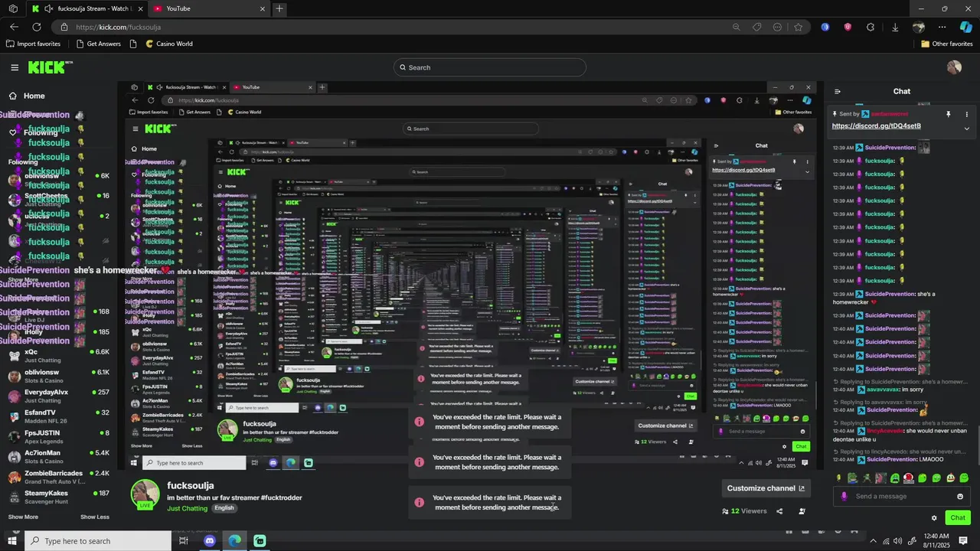
Task: Unpin the pinned chat message
Action: tap(948, 114)
